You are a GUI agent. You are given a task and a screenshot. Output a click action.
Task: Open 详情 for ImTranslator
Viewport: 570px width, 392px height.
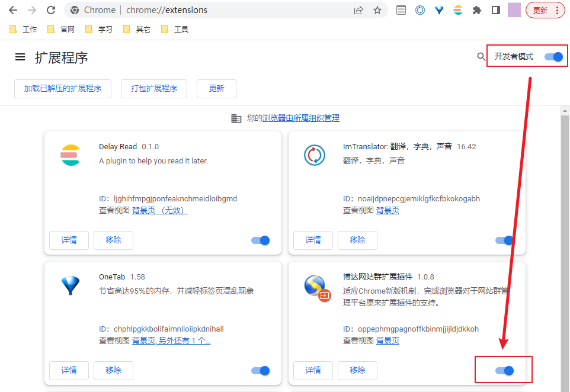(x=313, y=240)
